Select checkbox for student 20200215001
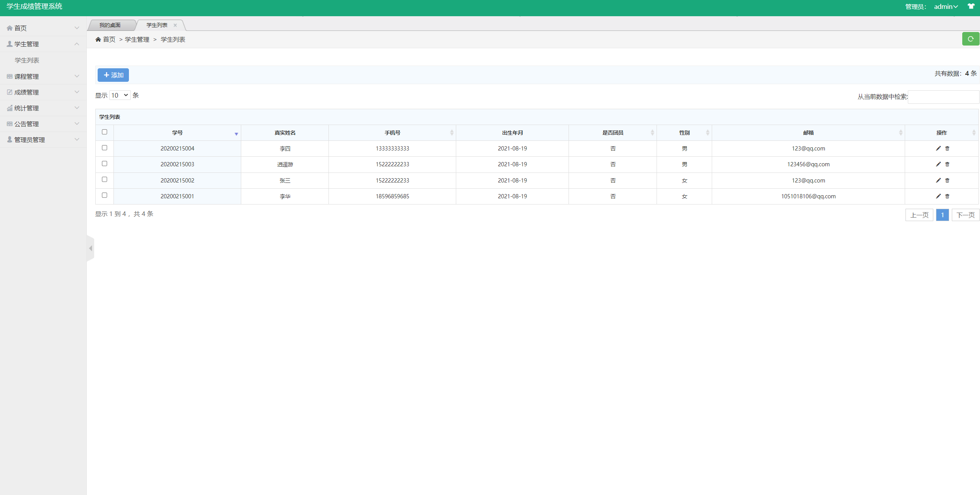 pos(104,195)
